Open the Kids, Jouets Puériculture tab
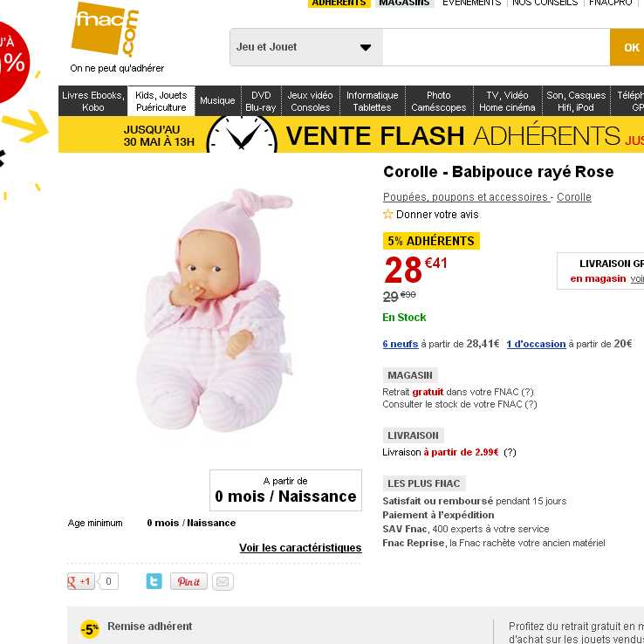The image size is (644, 644). pos(161,101)
